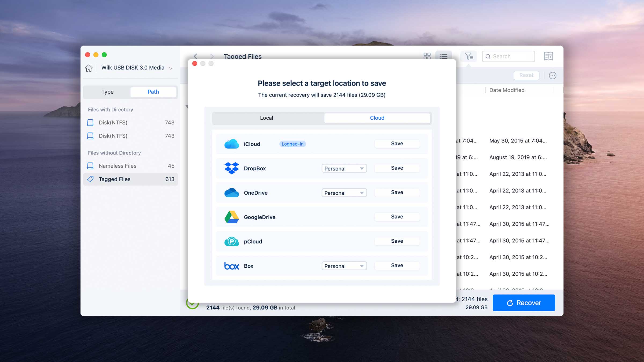
Task: Click the pCloud logo icon
Action: pos(232,242)
